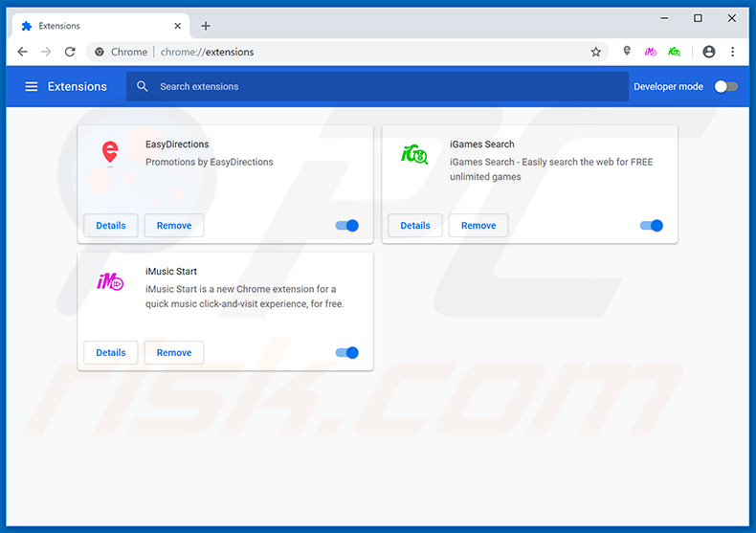Click the iMusic Start toolbar extension icon
This screenshot has width=756, height=533.
click(651, 52)
